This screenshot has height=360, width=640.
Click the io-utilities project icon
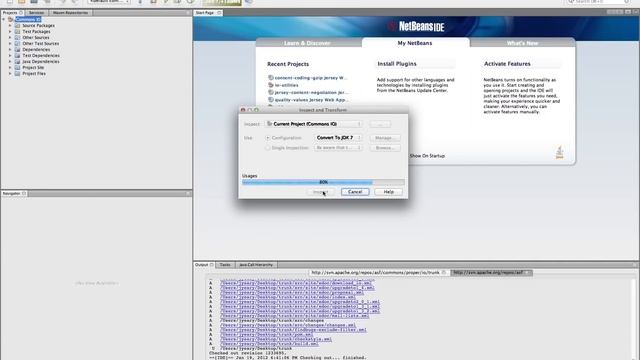271,85
